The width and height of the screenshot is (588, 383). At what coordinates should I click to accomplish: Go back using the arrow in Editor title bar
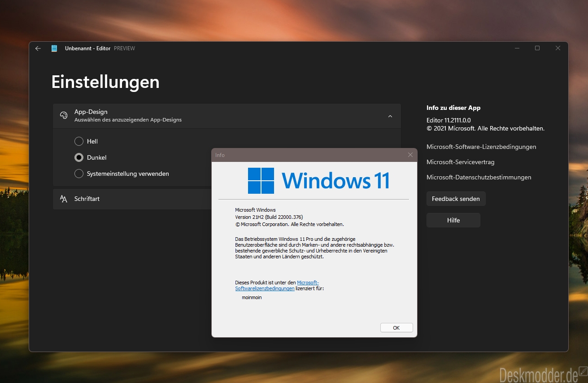[38, 48]
